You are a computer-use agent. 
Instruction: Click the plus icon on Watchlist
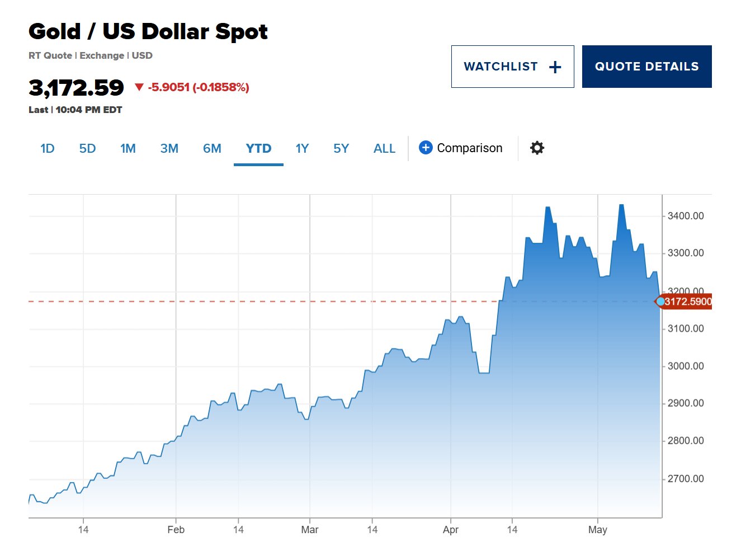coord(555,67)
